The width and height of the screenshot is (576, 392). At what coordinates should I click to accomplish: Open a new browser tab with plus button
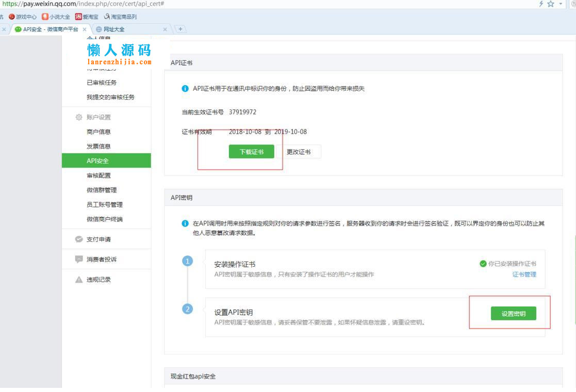[x=180, y=29]
